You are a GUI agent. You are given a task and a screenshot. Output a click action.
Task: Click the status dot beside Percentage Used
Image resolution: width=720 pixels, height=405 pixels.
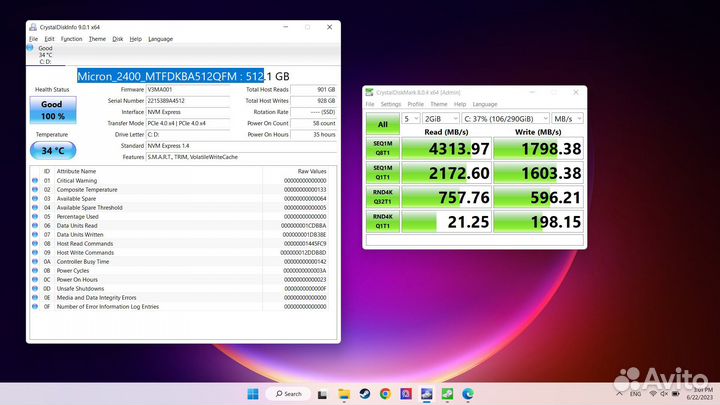point(35,216)
